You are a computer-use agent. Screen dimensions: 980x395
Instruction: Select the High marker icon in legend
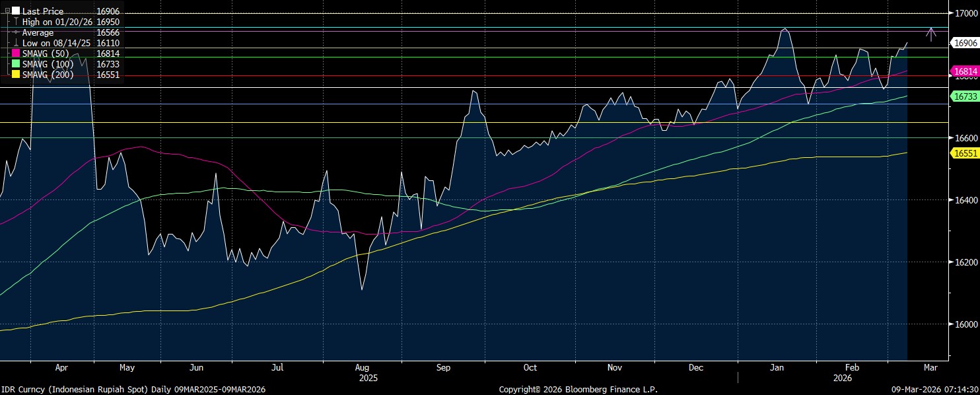click(16, 22)
